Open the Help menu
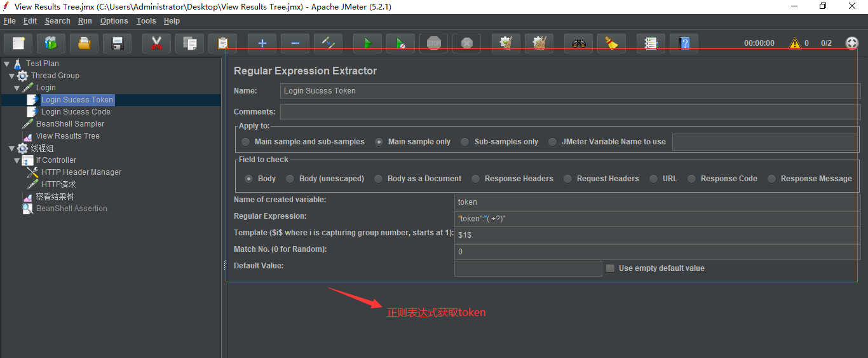 click(172, 21)
